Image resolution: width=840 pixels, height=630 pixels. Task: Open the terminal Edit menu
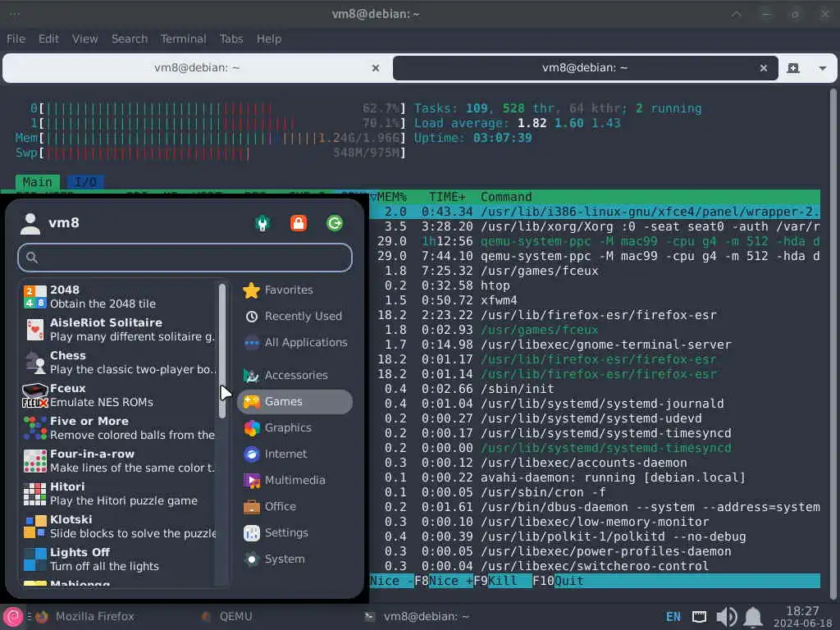[48, 39]
